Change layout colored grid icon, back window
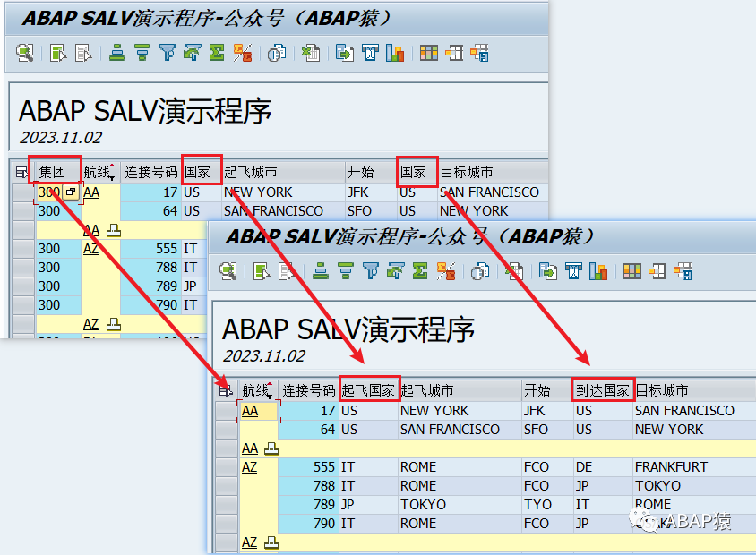 (x=429, y=53)
